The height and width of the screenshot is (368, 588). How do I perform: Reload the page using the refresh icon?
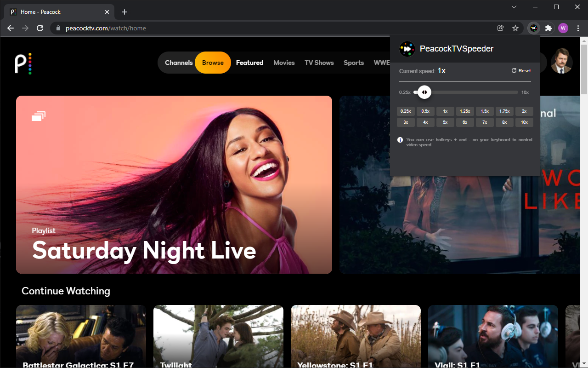click(40, 28)
